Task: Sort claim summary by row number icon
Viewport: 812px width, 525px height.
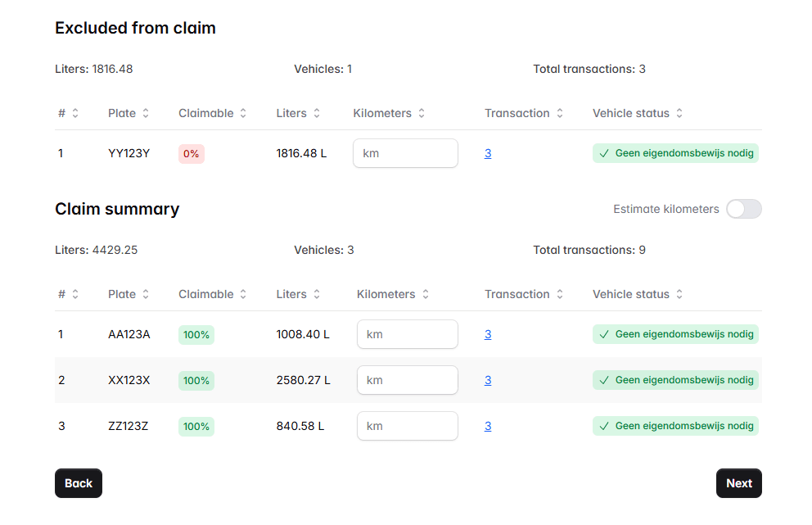Action: [75, 295]
